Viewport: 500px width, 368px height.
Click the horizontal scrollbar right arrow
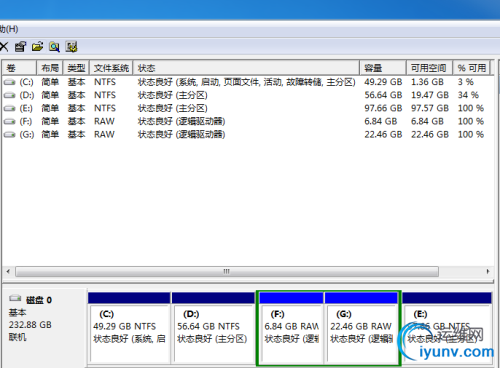pos(488,271)
